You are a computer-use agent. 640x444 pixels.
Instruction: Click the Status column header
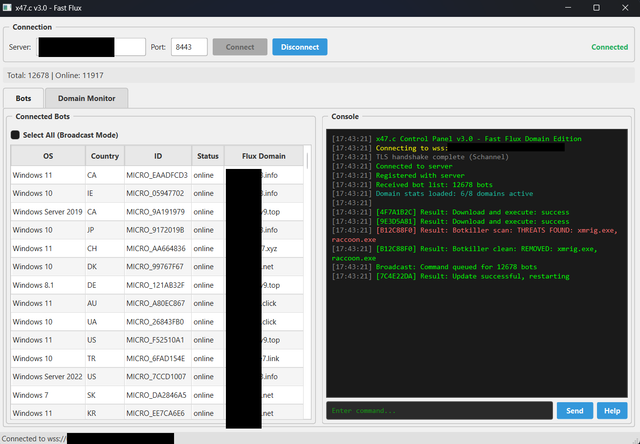point(208,156)
